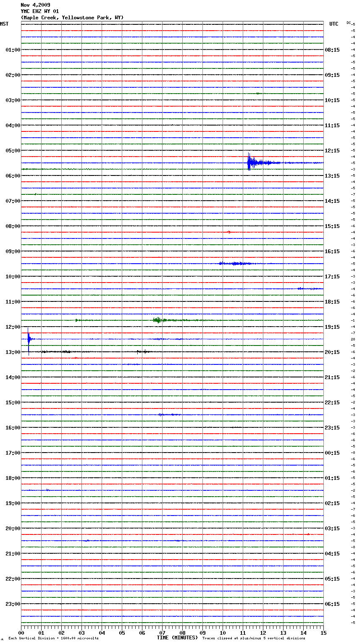
Task: Click the '20:15' UTC time label
Action: pyautogui.click(x=332, y=352)
